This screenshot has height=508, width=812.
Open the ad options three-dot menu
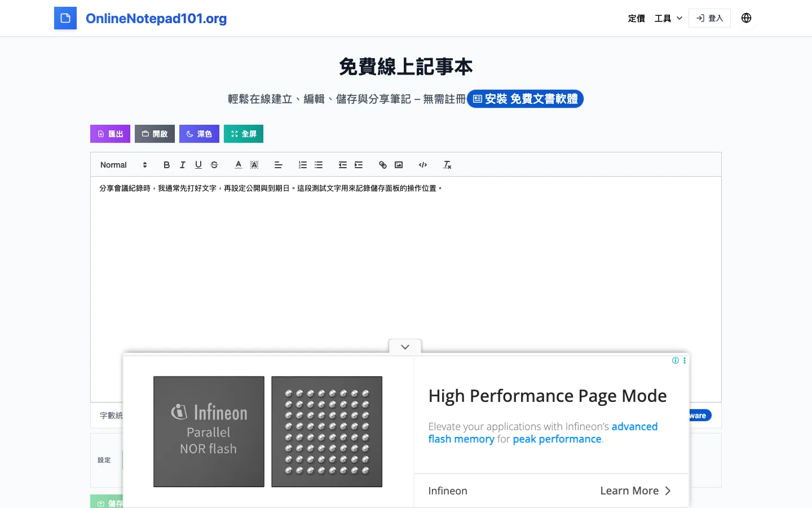click(x=685, y=360)
